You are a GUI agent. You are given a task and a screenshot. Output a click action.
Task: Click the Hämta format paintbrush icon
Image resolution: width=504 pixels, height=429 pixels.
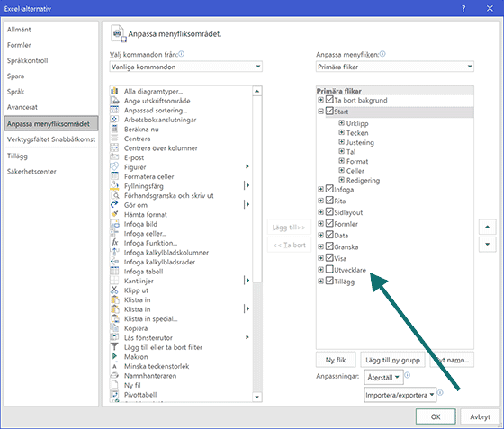coord(114,214)
